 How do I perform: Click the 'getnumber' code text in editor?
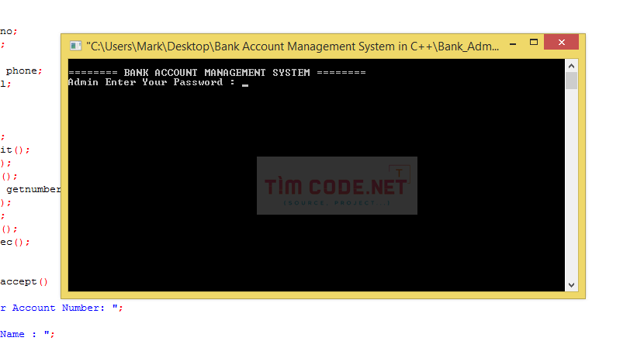[33, 189]
